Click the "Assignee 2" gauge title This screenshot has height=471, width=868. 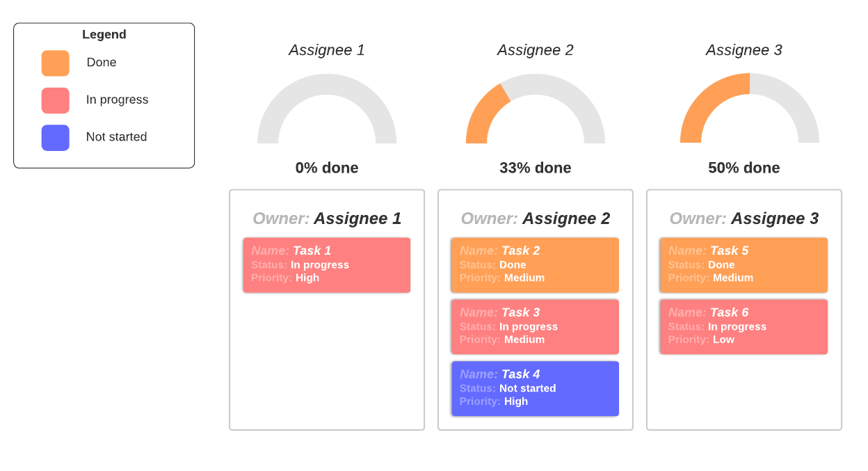tap(536, 50)
